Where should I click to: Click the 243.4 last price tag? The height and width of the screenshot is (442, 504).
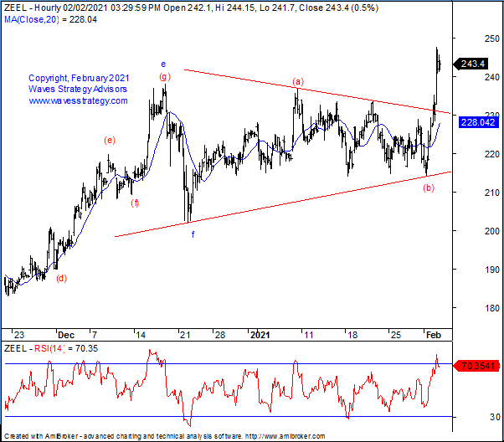(471, 64)
